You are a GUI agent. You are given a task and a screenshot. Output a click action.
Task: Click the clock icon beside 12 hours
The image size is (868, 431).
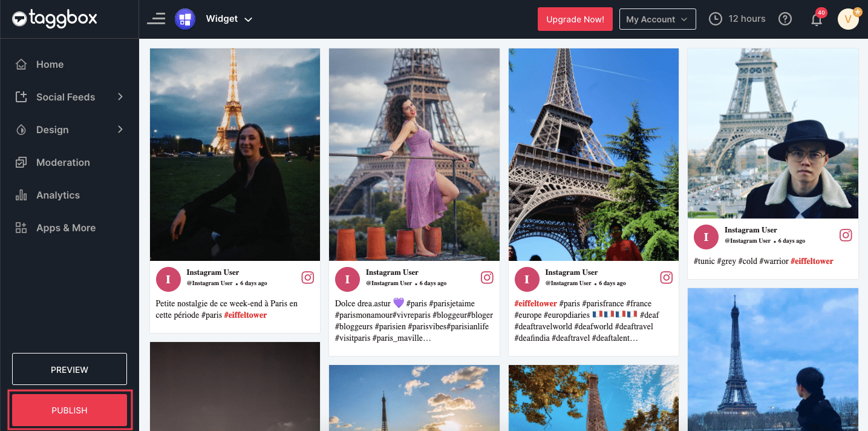716,19
